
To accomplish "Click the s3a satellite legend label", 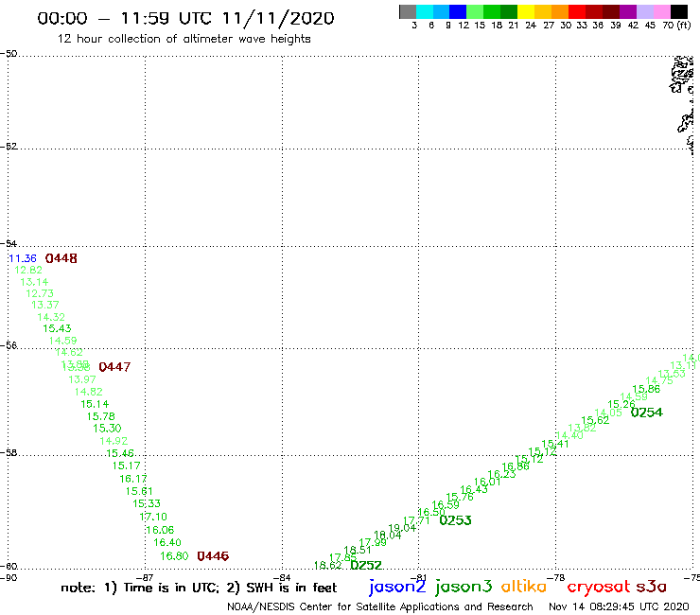I will pos(651,587).
